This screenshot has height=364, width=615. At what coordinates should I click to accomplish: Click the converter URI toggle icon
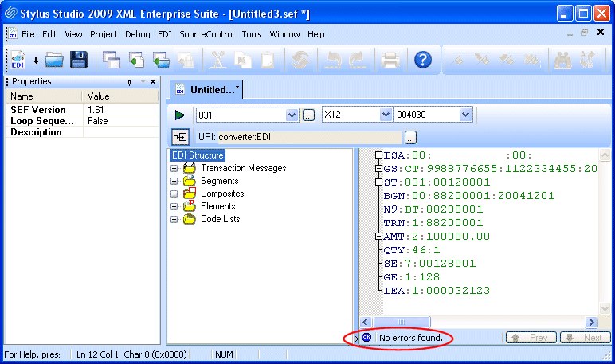point(180,136)
